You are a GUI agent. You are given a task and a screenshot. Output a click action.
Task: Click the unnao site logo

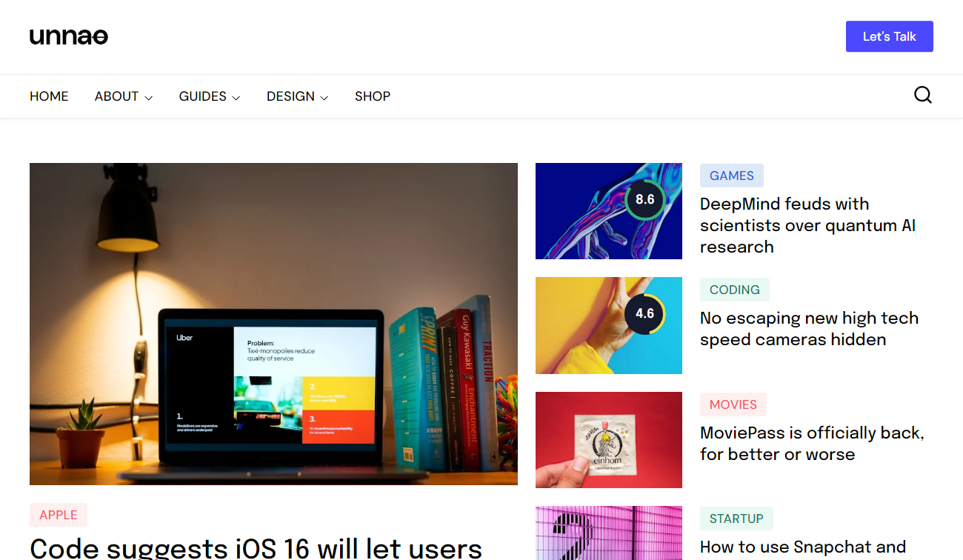pyautogui.click(x=68, y=36)
